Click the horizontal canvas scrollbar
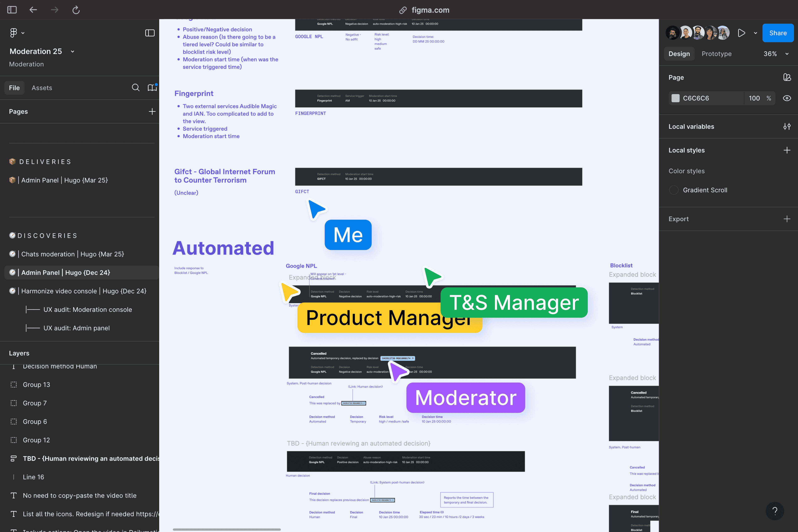This screenshot has width=798, height=532. tap(227, 529)
